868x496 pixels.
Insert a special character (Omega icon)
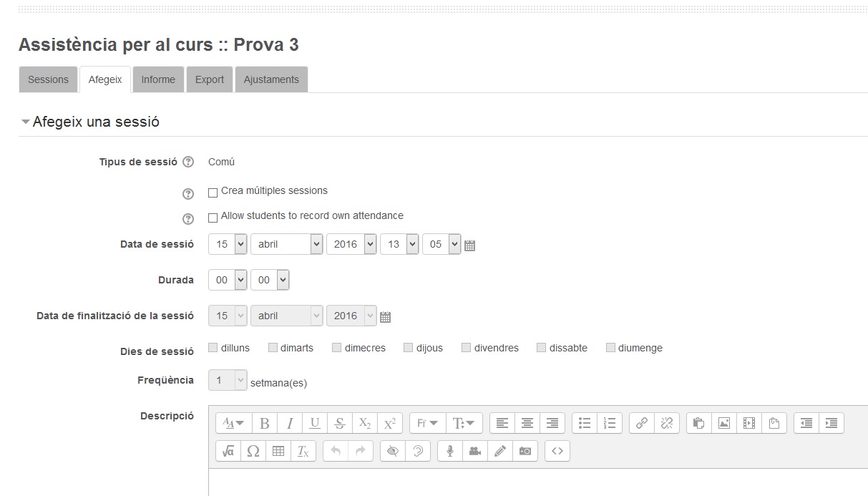pos(253,452)
